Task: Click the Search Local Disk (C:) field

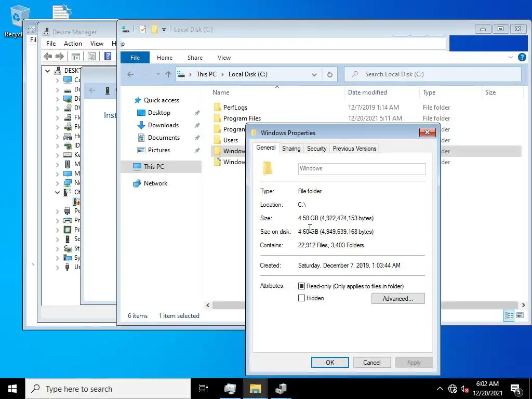Action: point(433,74)
